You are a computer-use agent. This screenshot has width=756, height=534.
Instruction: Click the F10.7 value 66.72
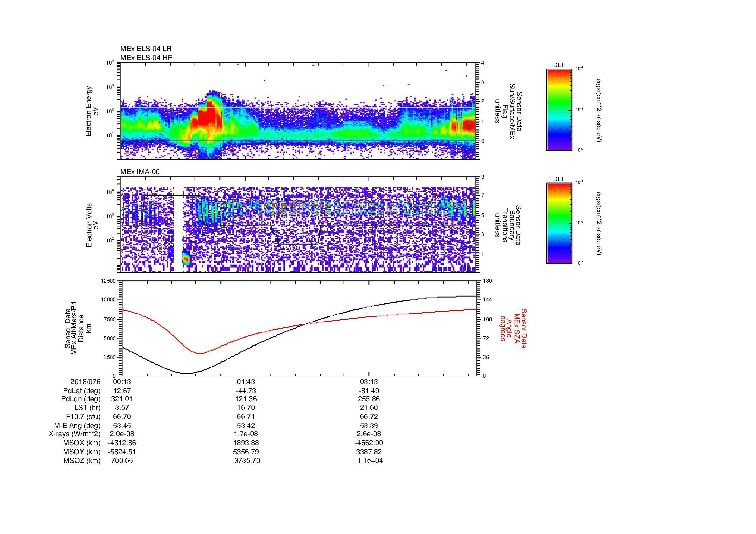(x=369, y=416)
